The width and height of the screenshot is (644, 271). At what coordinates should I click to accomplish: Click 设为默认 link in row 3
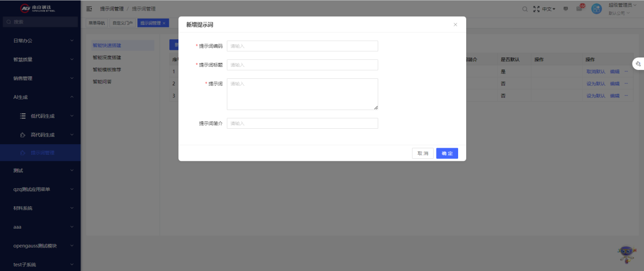tap(596, 96)
